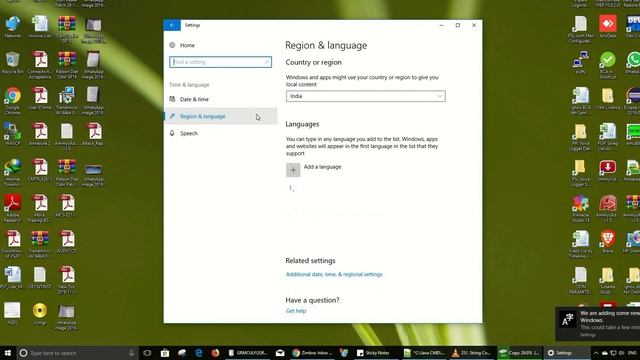The image size is (640, 360).
Task: Expand the Country or region dropdown showing India
Action: tap(365, 96)
